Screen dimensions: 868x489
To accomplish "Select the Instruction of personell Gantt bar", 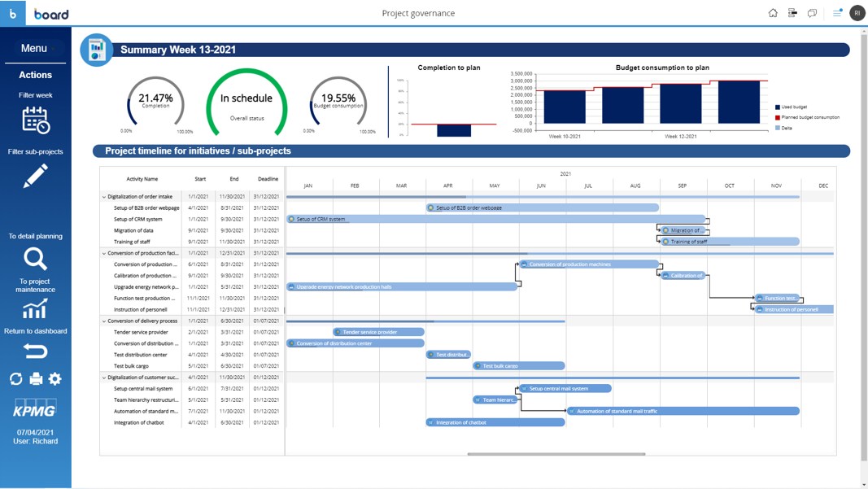I will pos(794,309).
